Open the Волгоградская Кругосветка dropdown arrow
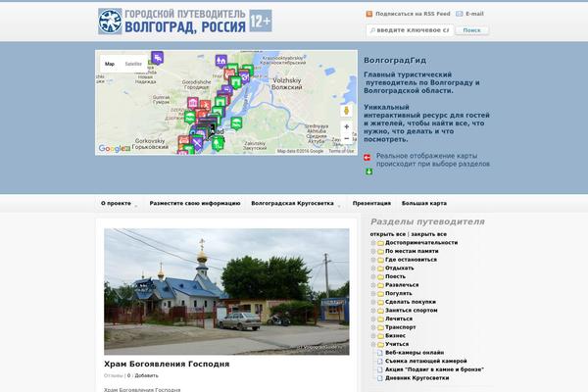Image resolution: width=588 pixels, height=392 pixels. [x=339, y=206]
